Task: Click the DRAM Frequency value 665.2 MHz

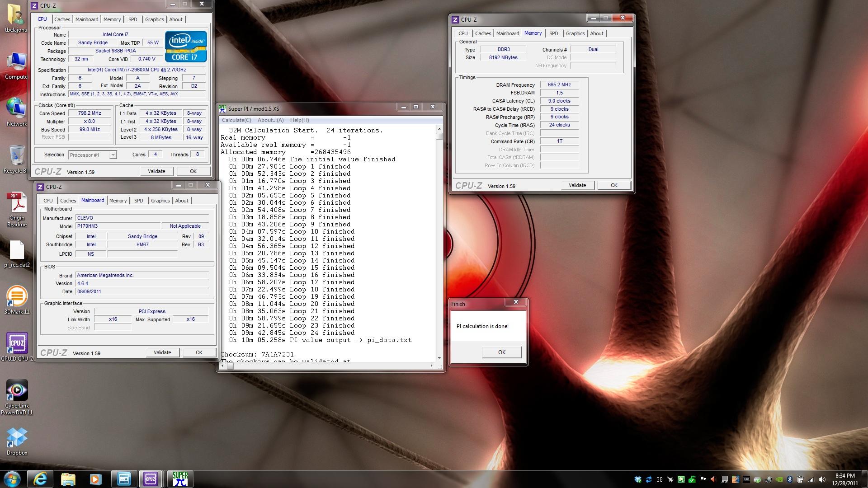Action: coord(559,85)
